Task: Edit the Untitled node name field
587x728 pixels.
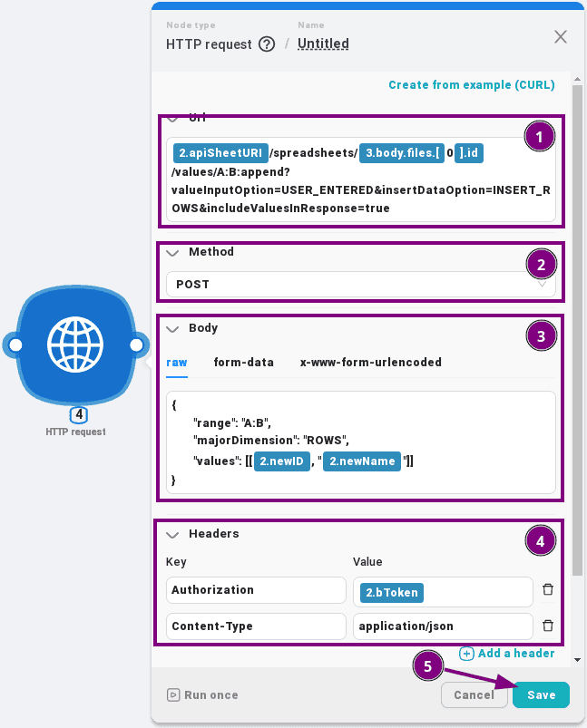Action: tap(323, 44)
